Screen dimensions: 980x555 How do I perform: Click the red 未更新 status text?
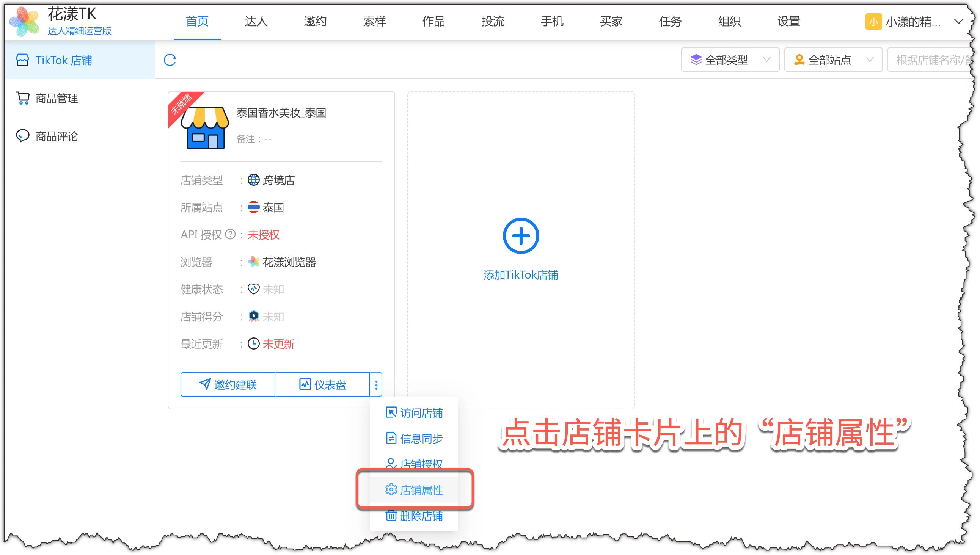[278, 344]
